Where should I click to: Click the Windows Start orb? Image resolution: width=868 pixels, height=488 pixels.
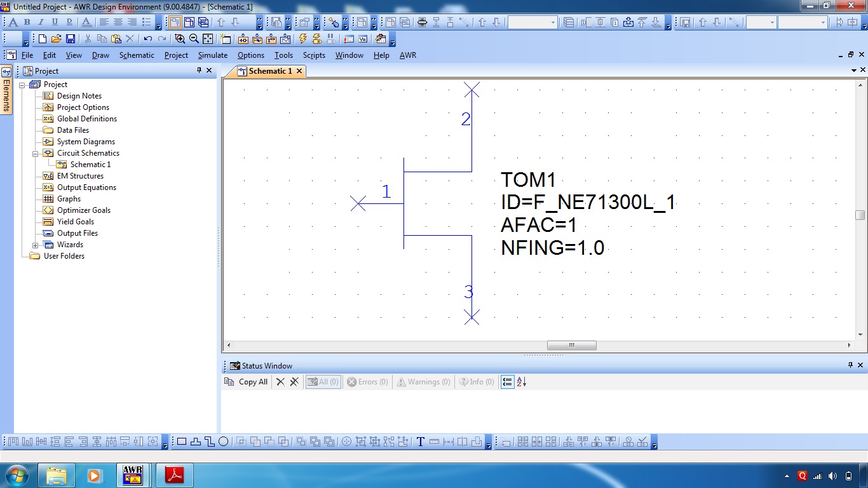click(17, 475)
